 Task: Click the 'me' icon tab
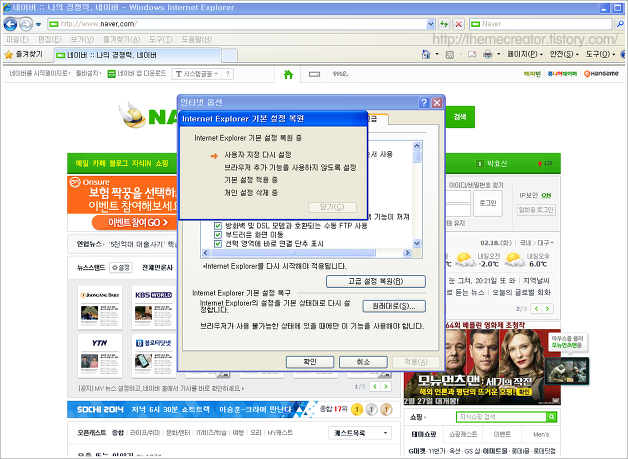tap(340, 74)
